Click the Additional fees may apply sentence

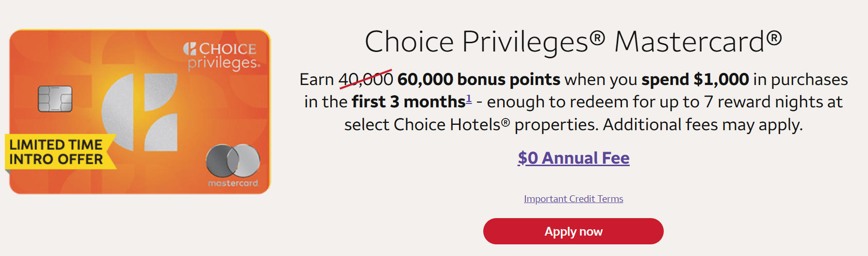coord(703,125)
